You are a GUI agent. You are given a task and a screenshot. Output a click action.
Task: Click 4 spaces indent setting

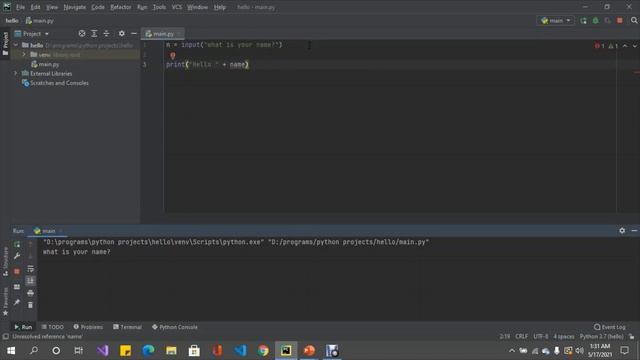pyautogui.click(x=564, y=336)
